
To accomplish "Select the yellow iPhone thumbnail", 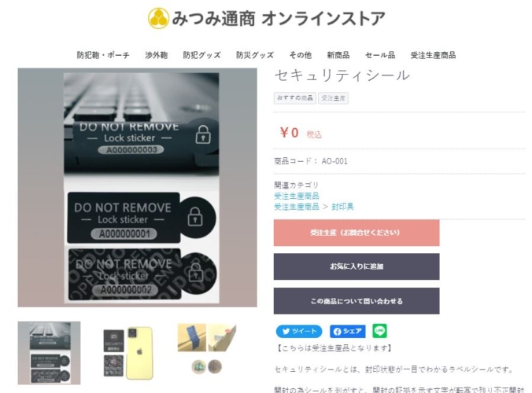I will 128,353.
